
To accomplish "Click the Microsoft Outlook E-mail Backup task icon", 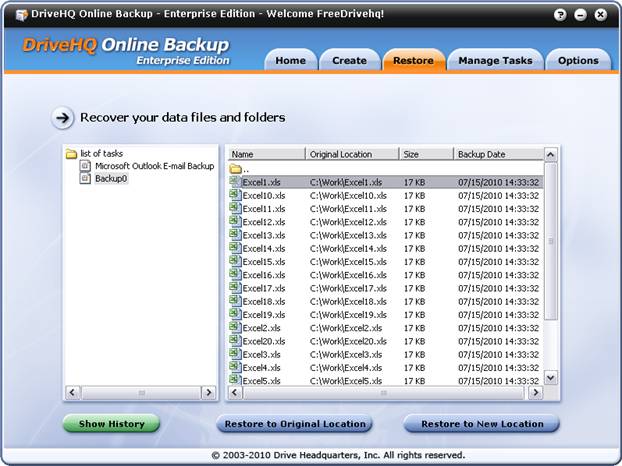I will (86, 166).
